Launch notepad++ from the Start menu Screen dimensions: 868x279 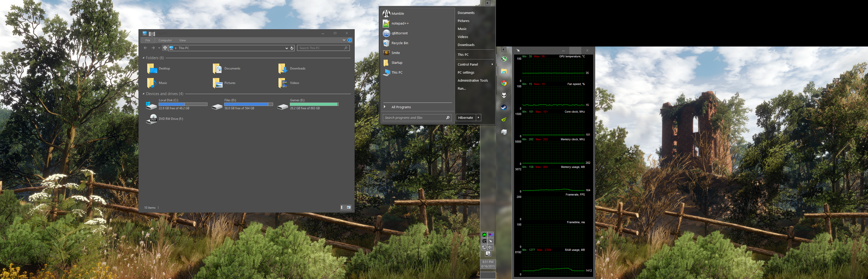point(417,23)
